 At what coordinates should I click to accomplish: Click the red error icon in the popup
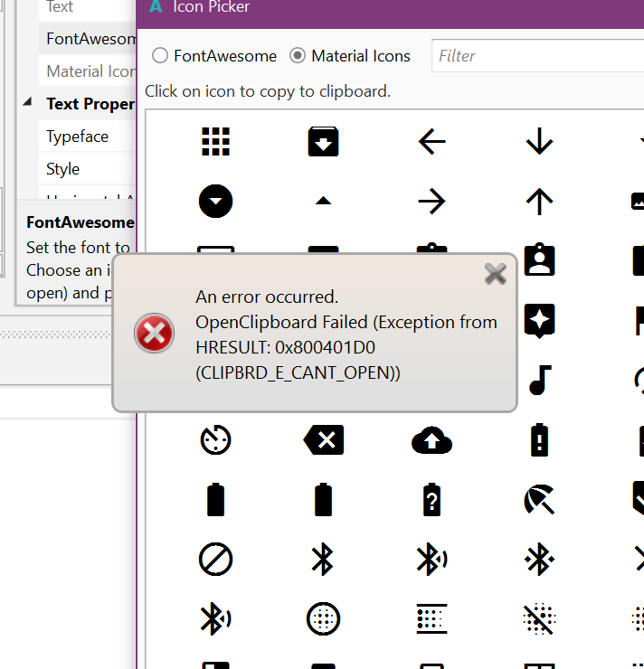154,334
